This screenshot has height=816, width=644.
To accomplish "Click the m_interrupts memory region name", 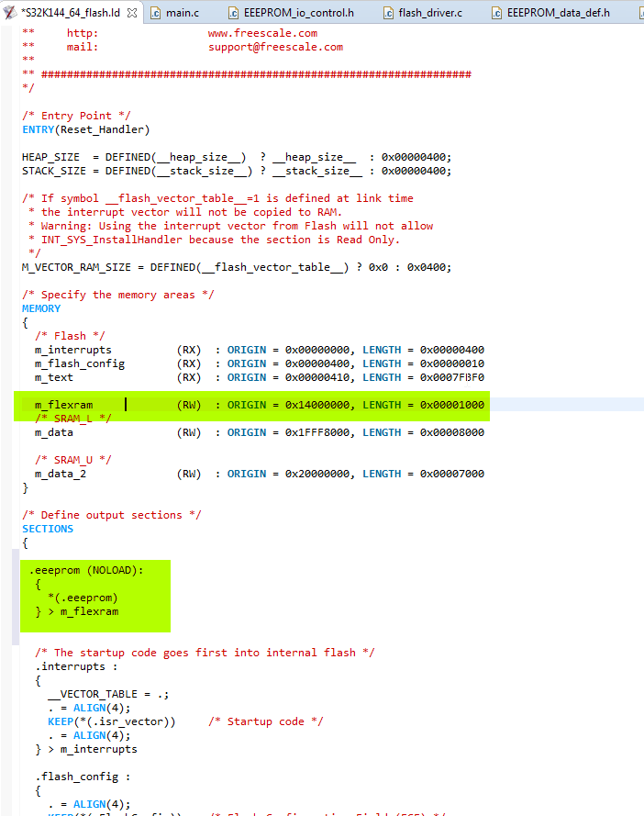I will (72, 350).
